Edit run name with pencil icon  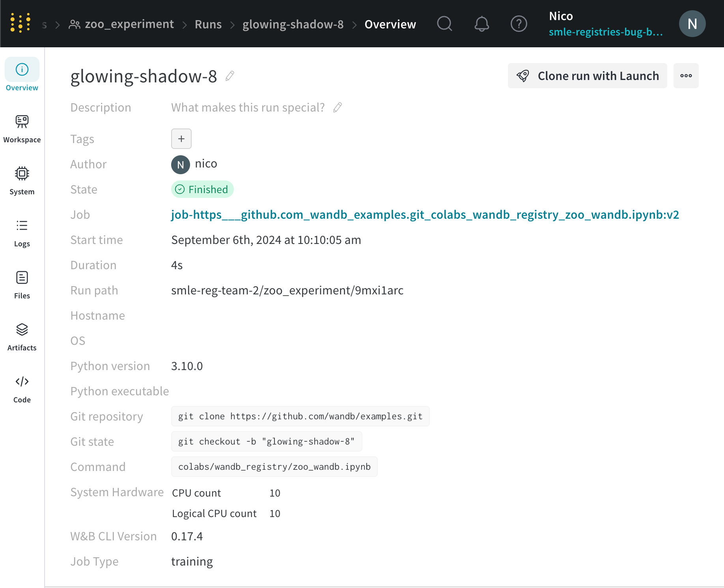[x=230, y=76]
